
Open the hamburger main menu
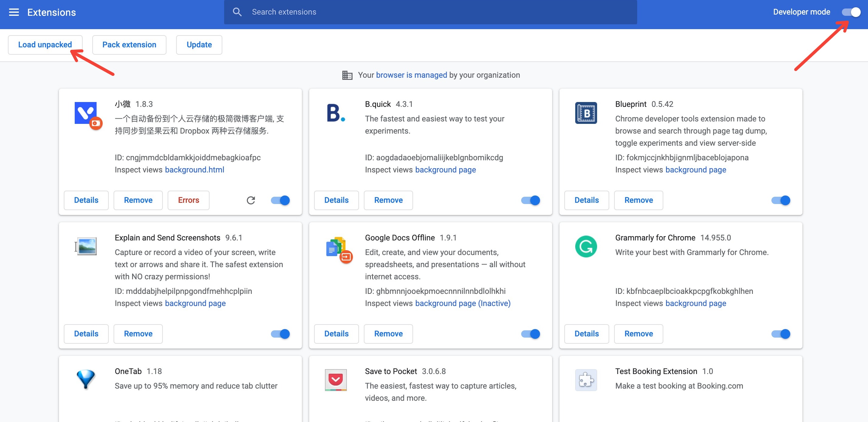click(x=14, y=12)
